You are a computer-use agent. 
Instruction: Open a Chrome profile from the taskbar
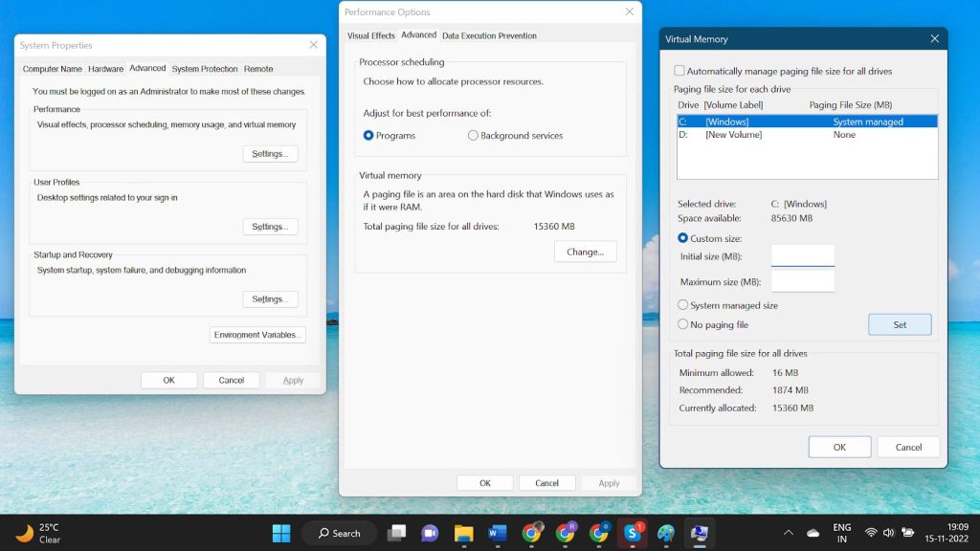531,533
